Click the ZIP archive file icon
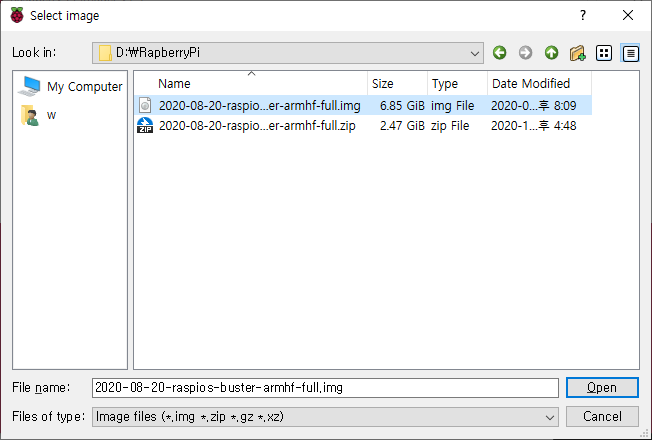This screenshot has height=440, width=652. pos(145,125)
